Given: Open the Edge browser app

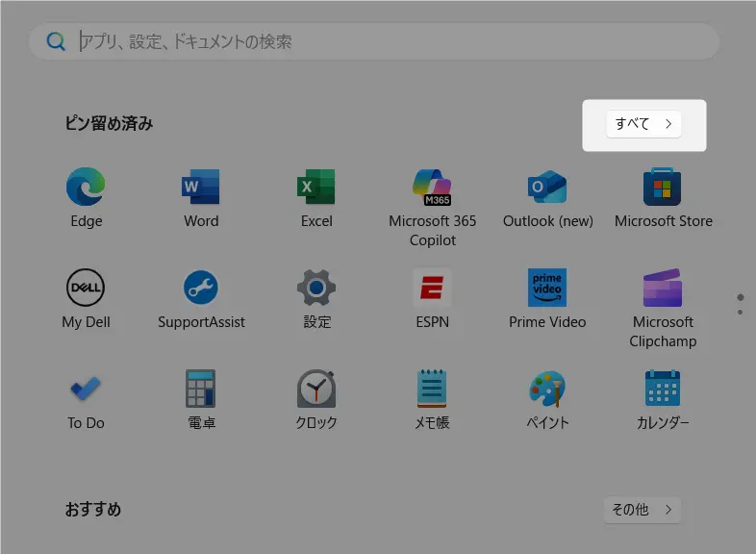Looking at the screenshot, I should click(86, 197).
